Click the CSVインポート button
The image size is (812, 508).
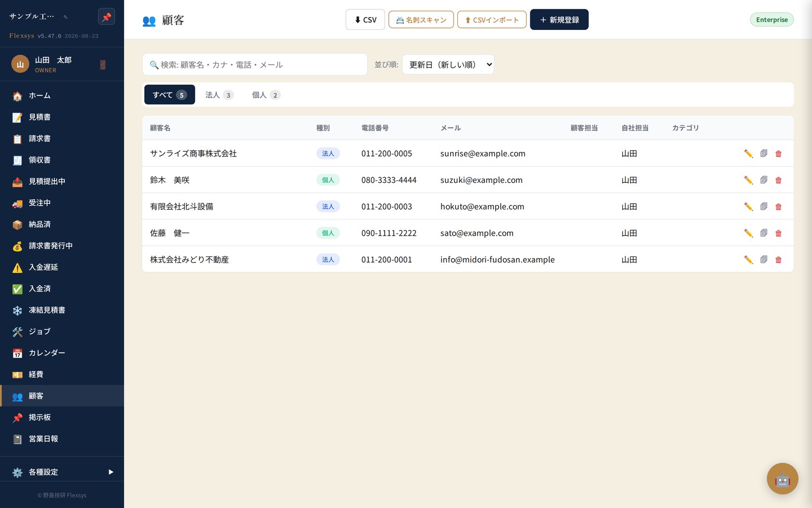[x=492, y=20]
